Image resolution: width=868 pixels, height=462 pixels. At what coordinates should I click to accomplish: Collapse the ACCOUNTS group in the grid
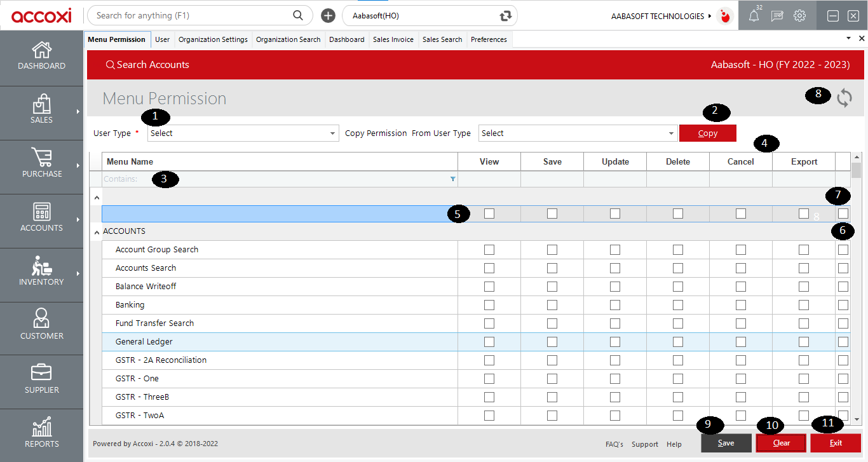pyautogui.click(x=96, y=231)
